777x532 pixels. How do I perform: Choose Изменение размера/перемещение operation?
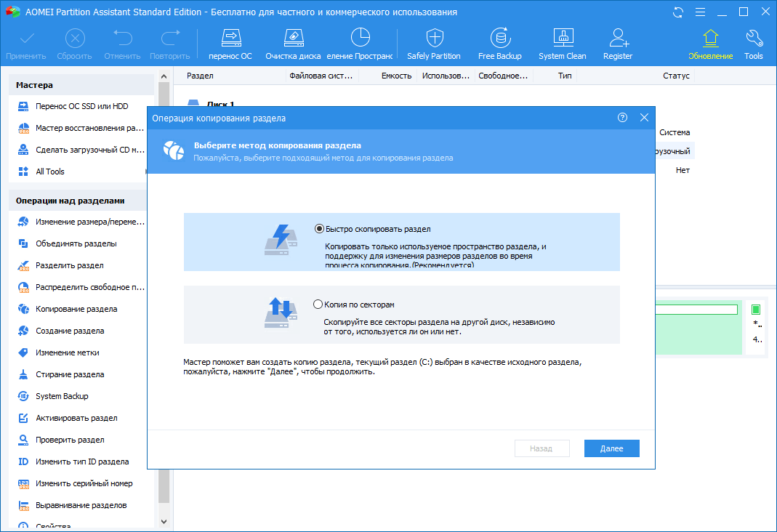pos(81,222)
